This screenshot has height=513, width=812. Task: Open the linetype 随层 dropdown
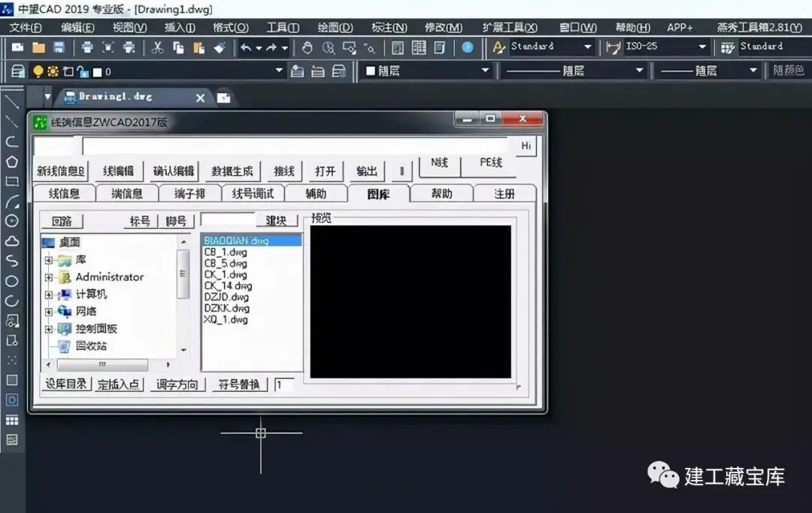pyautogui.click(x=640, y=70)
